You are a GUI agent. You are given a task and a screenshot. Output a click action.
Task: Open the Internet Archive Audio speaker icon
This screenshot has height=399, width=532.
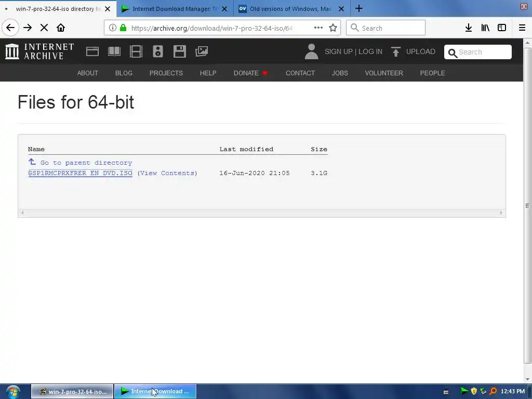(158, 51)
